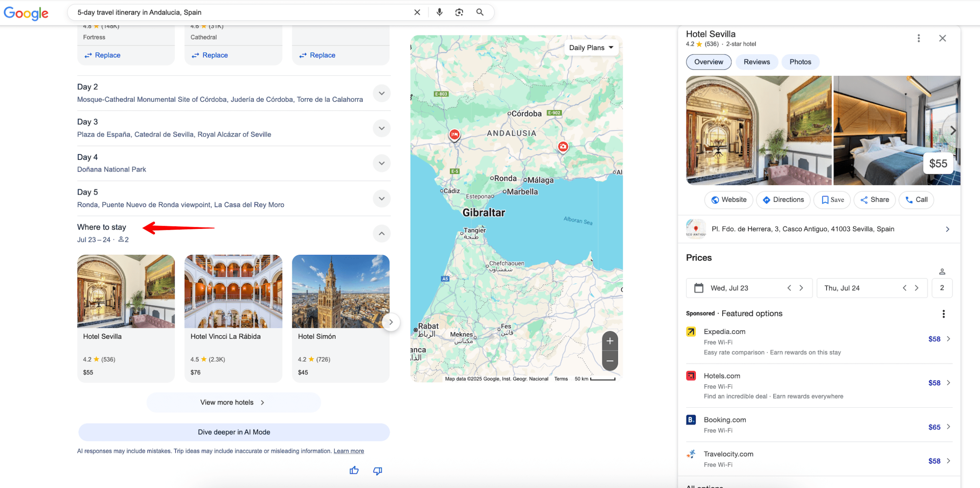The image size is (980, 488).
Task: Move check-in date one day earlier
Action: [789, 288]
